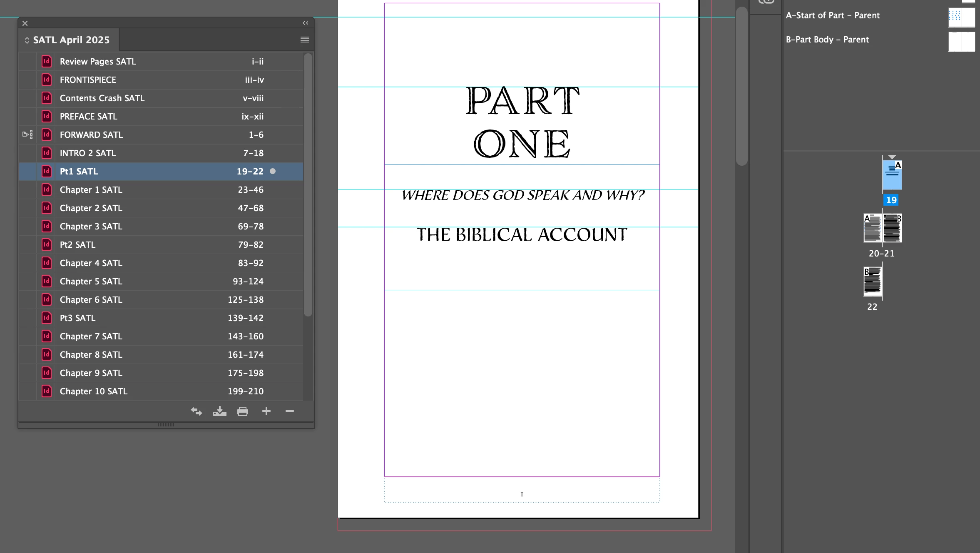Collapse the Book panel to icons
The width and height of the screenshot is (980, 553).
point(306,23)
